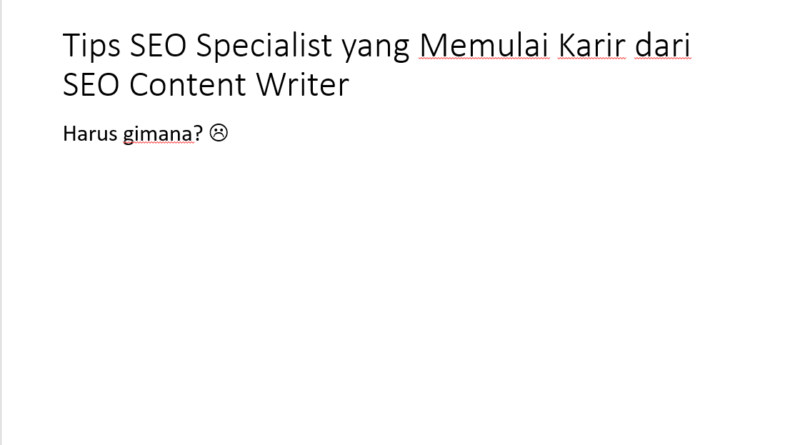Click the blank page area below the text
Viewport: 800px width, 445px height.
(400, 300)
